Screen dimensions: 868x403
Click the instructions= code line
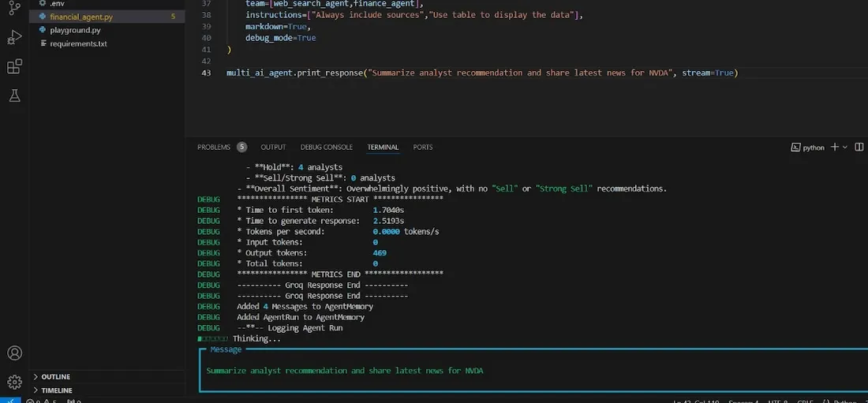pos(414,15)
